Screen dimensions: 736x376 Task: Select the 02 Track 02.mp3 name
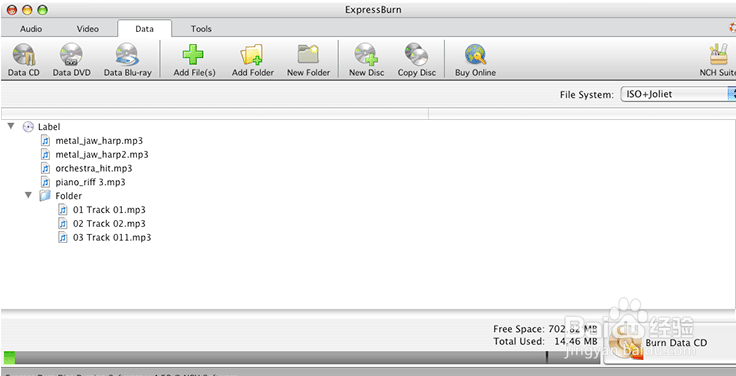109,223
